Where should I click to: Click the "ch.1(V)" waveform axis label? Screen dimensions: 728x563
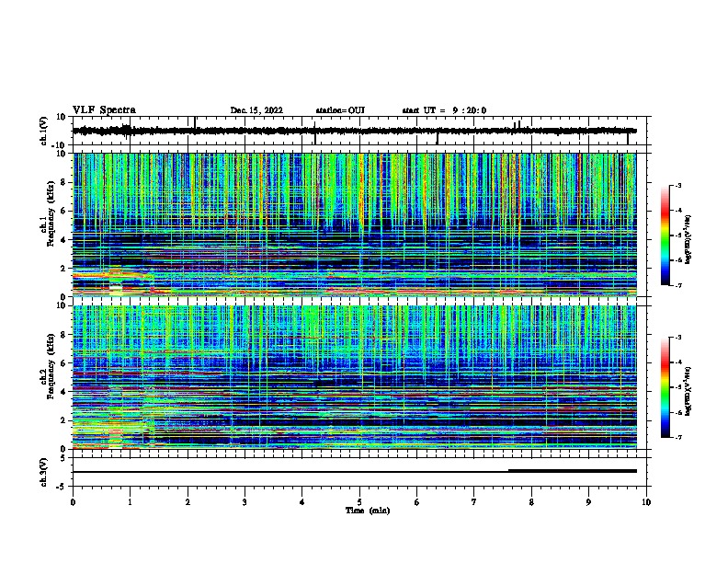pyautogui.click(x=44, y=131)
